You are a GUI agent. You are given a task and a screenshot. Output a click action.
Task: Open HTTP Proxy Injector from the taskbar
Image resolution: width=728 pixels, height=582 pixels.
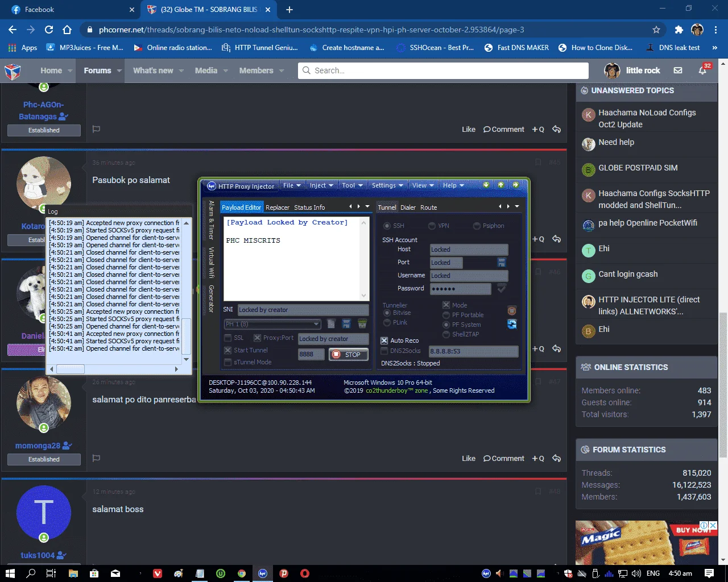[263, 573]
